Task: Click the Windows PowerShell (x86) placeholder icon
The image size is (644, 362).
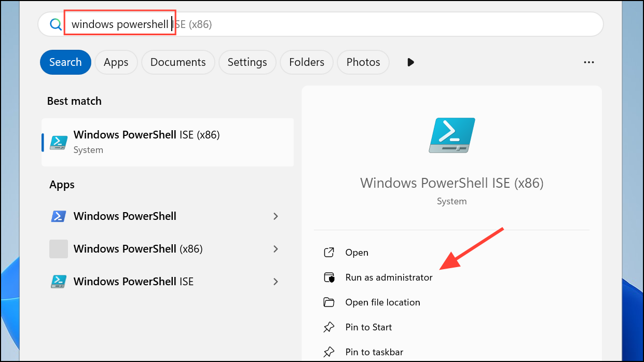Action: coord(59,249)
